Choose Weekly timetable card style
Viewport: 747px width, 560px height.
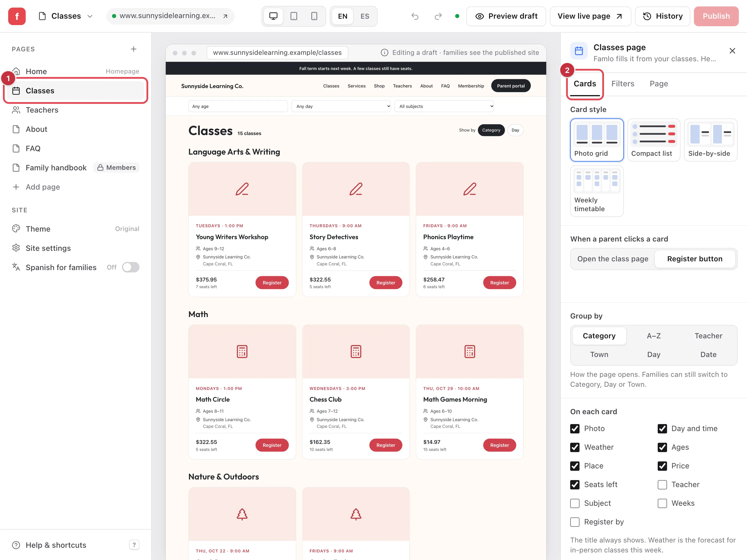(597, 191)
